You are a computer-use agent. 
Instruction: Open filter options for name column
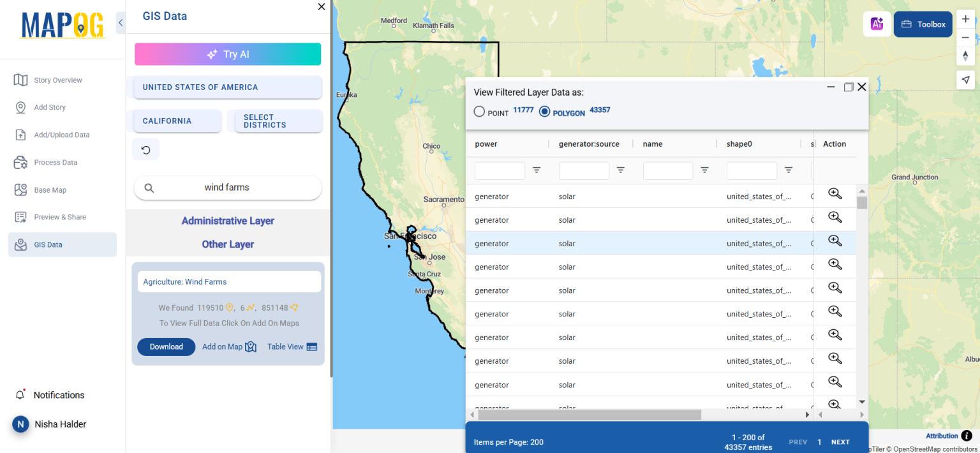704,170
